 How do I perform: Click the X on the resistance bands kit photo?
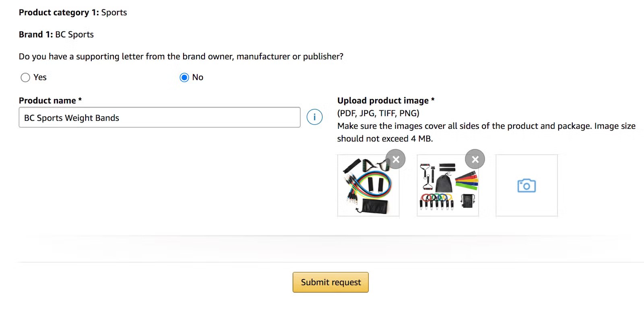pyautogui.click(x=396, y=159)
